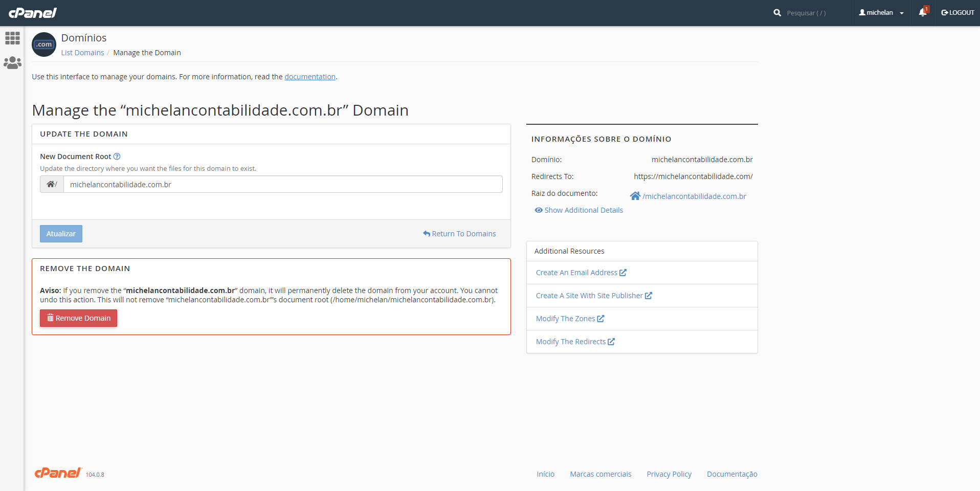Open the user manager sidebar icon
Image resolution: width=980 pixels, height=491 pixels.
tap(12, 62)
